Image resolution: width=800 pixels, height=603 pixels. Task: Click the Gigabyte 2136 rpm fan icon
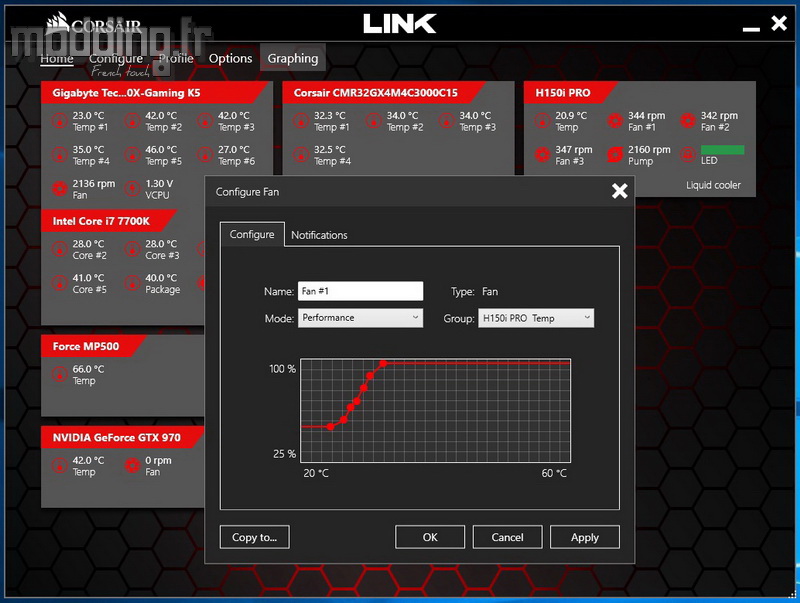point(60,189)
